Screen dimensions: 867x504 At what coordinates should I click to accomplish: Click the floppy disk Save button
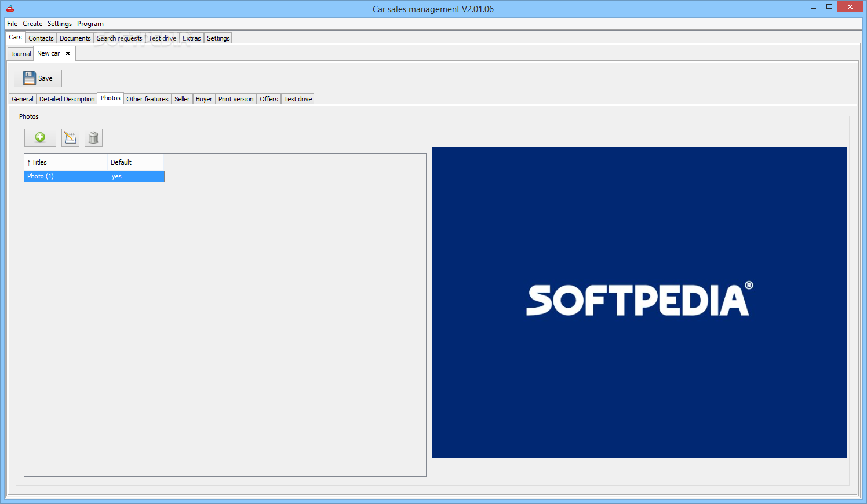click(x=38, y=78)
